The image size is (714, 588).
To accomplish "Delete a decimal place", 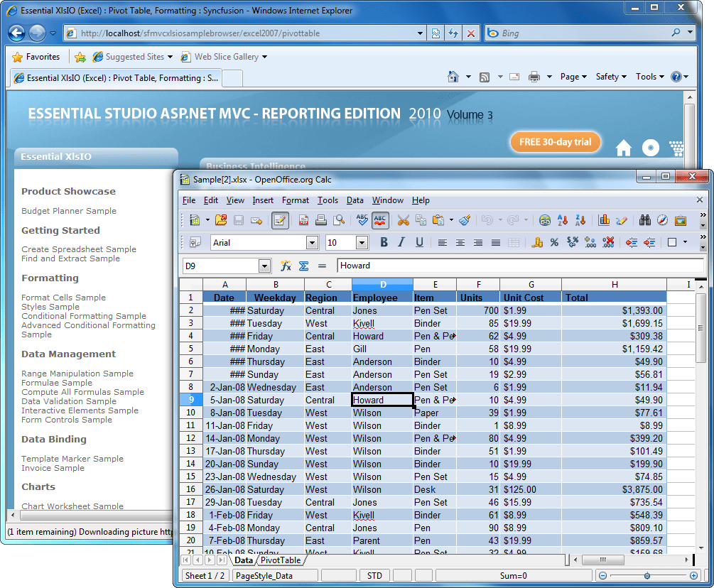I will click(608, 243).
